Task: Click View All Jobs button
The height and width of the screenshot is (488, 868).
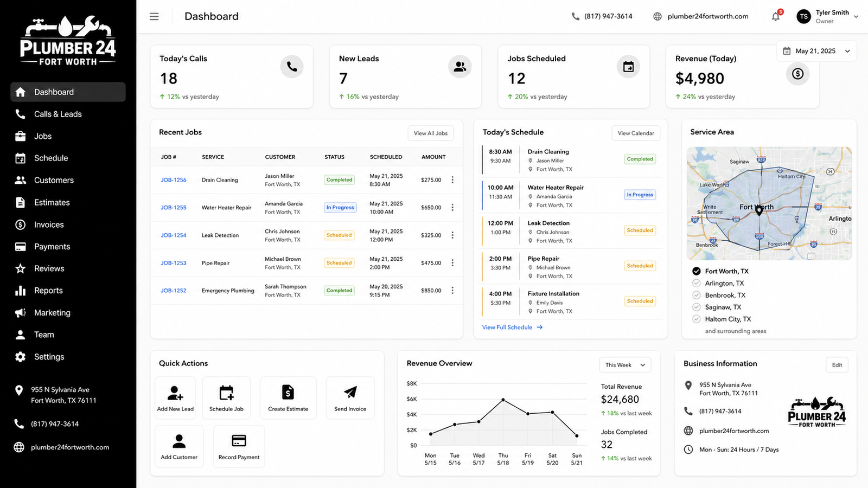Action: 431,133
